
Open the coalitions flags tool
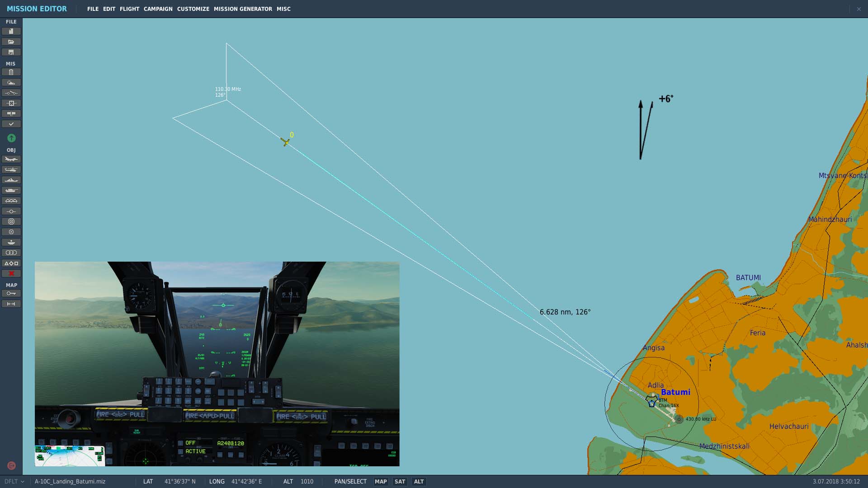[11, 113]
